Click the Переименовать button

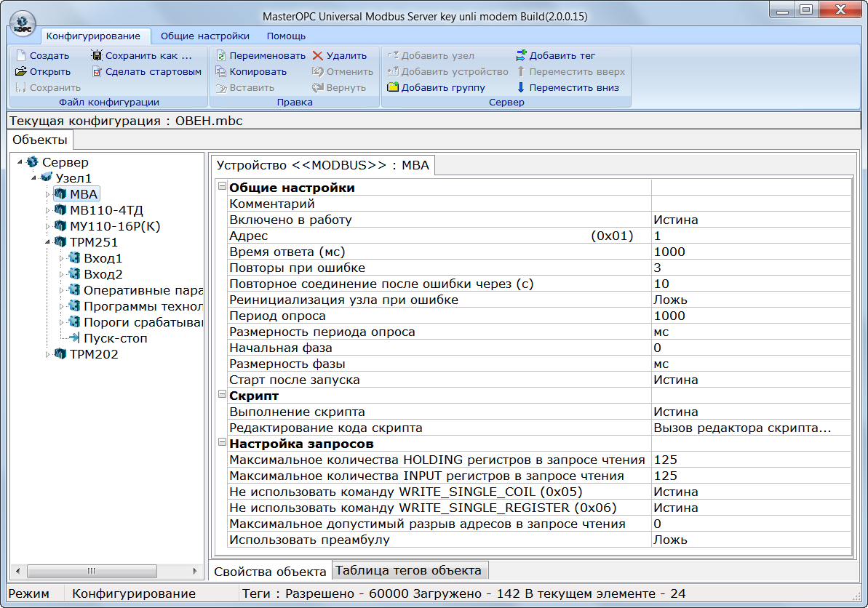[260, 55]
